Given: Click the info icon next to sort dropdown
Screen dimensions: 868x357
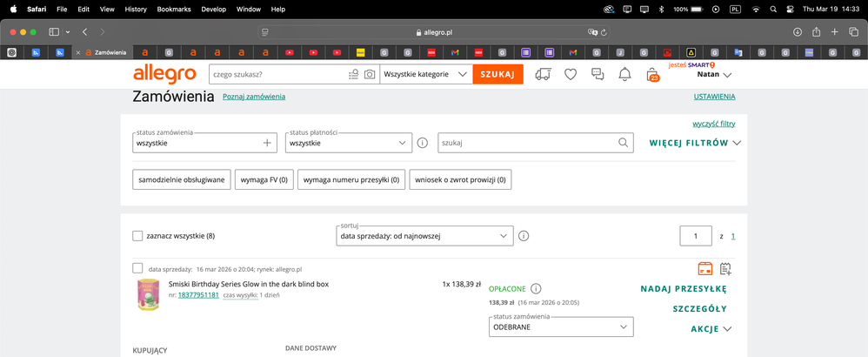Looking at the screenshot, I should (x=524, y=236).
